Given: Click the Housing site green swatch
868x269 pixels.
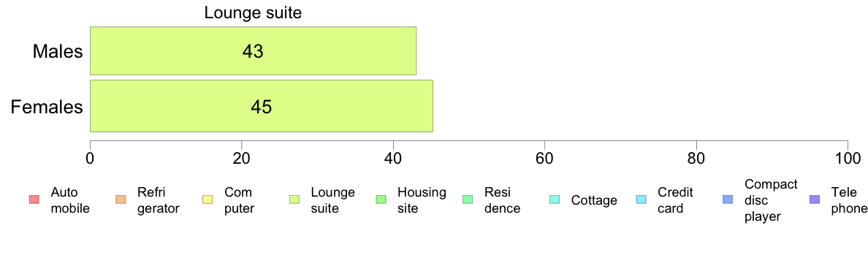Looking at the screenshot, I should tap(380, 200).
